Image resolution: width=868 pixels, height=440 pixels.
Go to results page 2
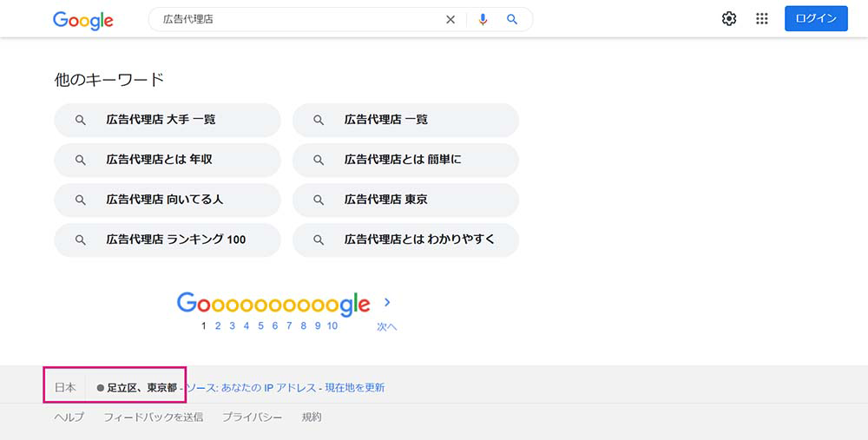coord(218,326)
